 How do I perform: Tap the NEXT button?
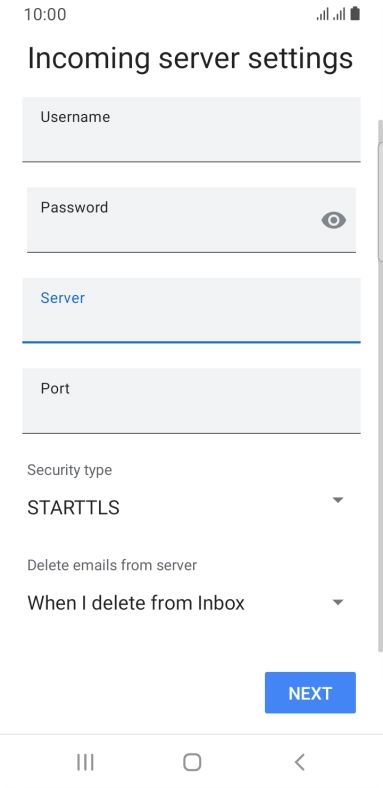(x=310, y=693)
